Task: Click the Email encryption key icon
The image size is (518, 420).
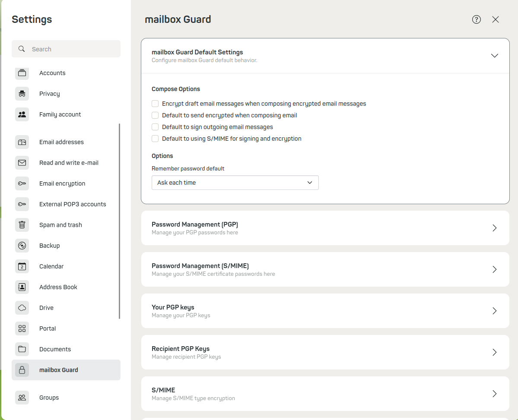Action: [22, 183]
